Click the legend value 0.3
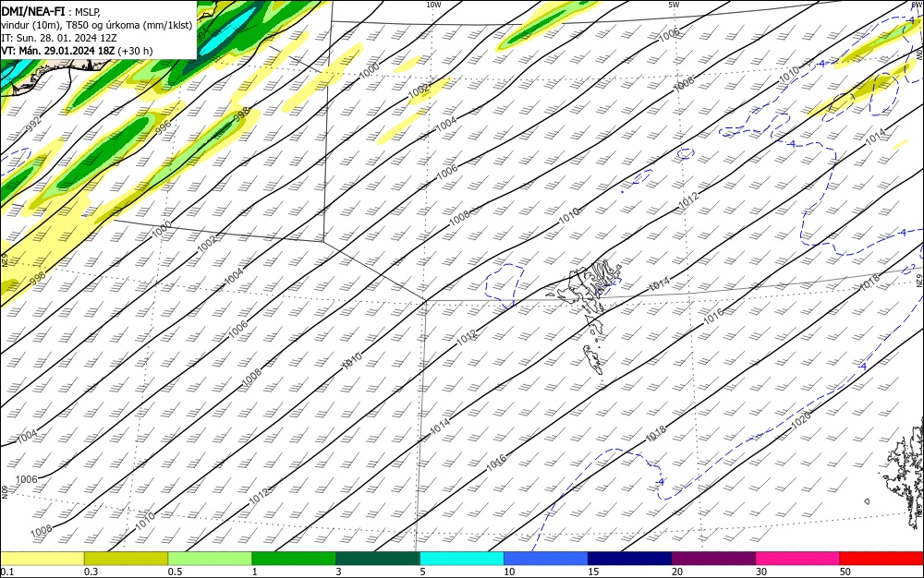 point(91,572)
